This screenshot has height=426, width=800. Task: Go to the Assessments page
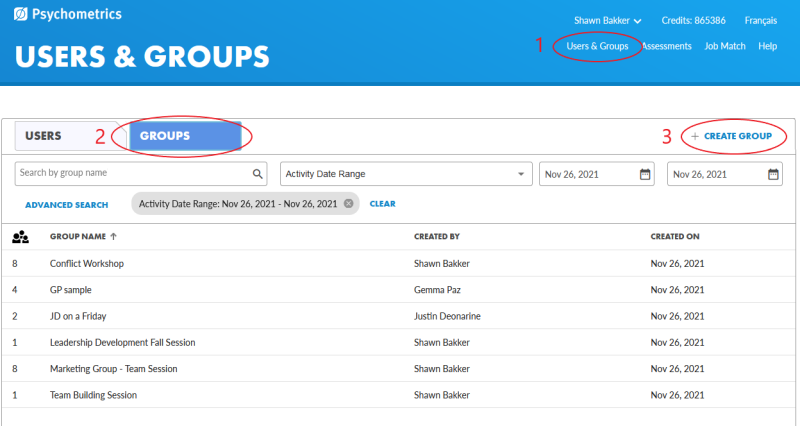coord(666,46)
